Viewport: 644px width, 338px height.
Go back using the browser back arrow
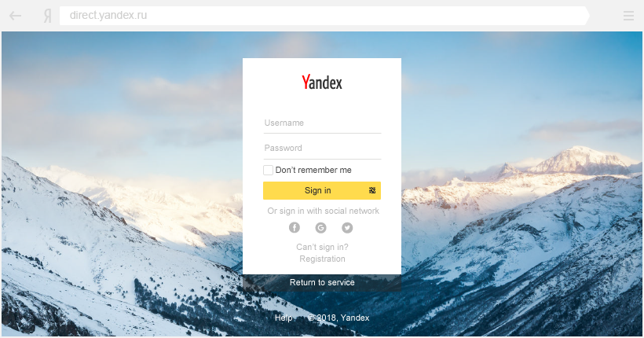(15, 16)
